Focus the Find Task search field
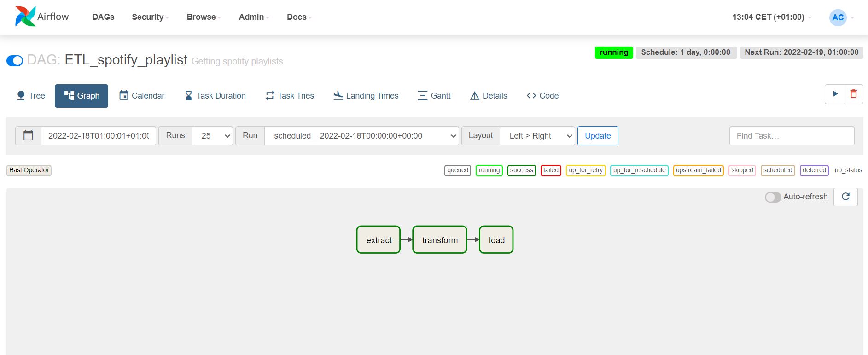The image size is (868, 355). [792, 136]
